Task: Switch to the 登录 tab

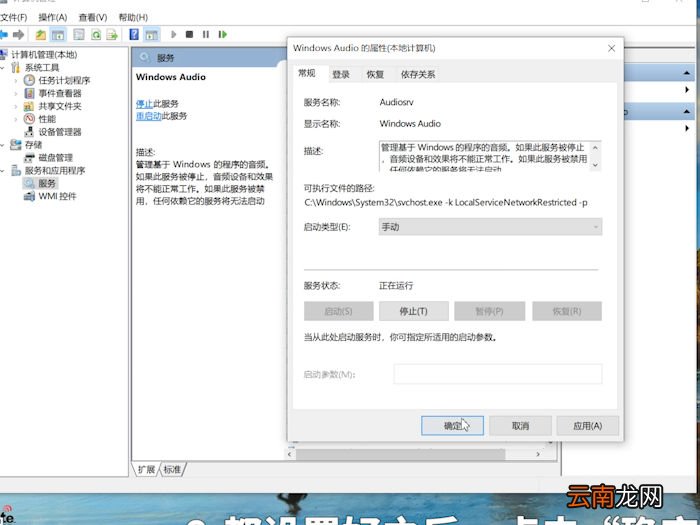Action: (x=341, y=75)
